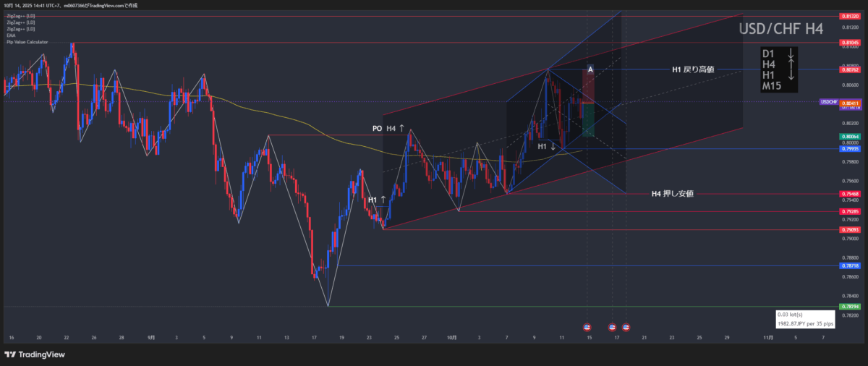Click the 'H1 戻り高値' line label
Image resolution: width=868 pixels, height=366 pixels.
pos(692,70)
